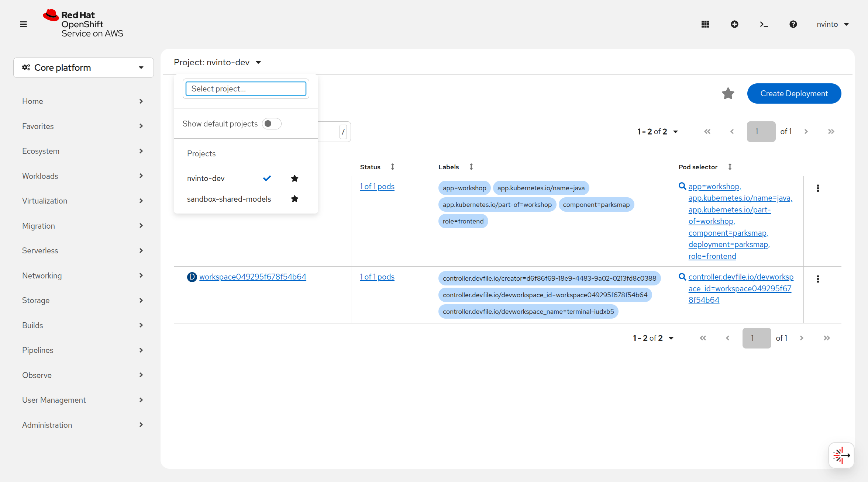
Task: Expand the Storage navigation section
Action: [83, 301]
